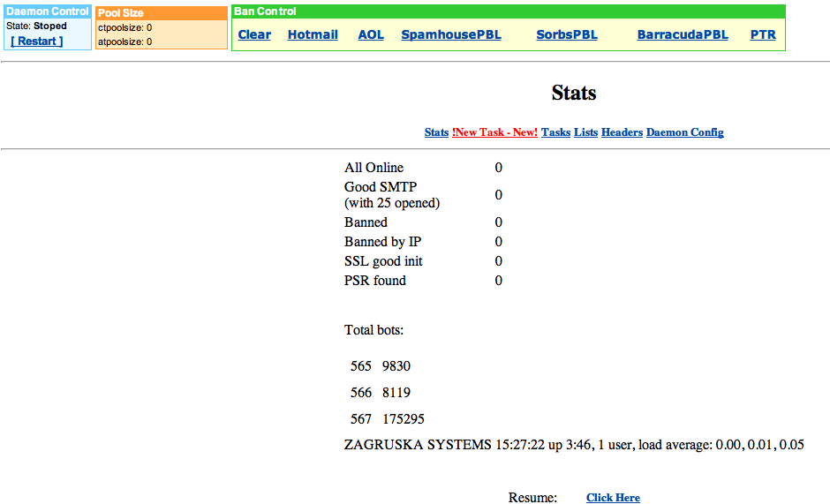Open the red New Task navigation link
The width and height of the screenshot is (830, 504).
click(494, 132)
